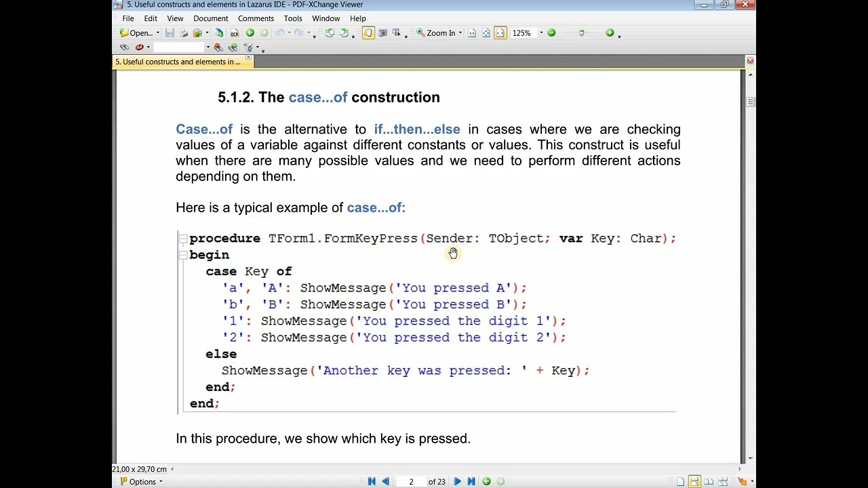Click the green back navigation arrow in toolbar

tap(250, 33)
